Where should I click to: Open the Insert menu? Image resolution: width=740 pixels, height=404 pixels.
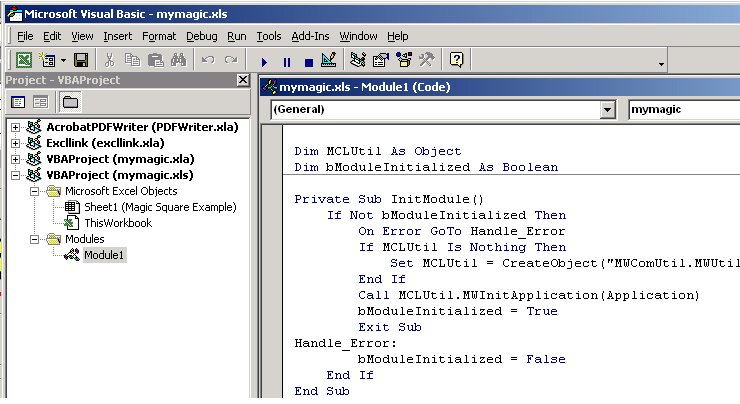click(118, 36)
